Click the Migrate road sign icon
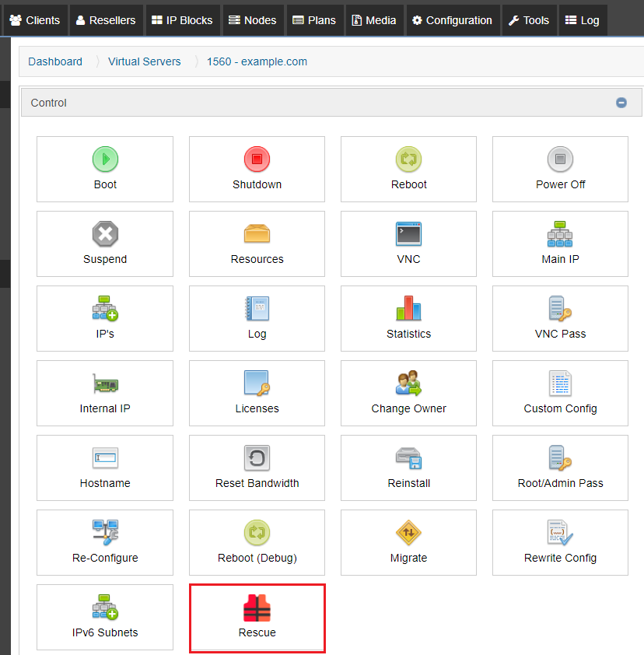The image size is (644, 655). (x=408, y=533)
